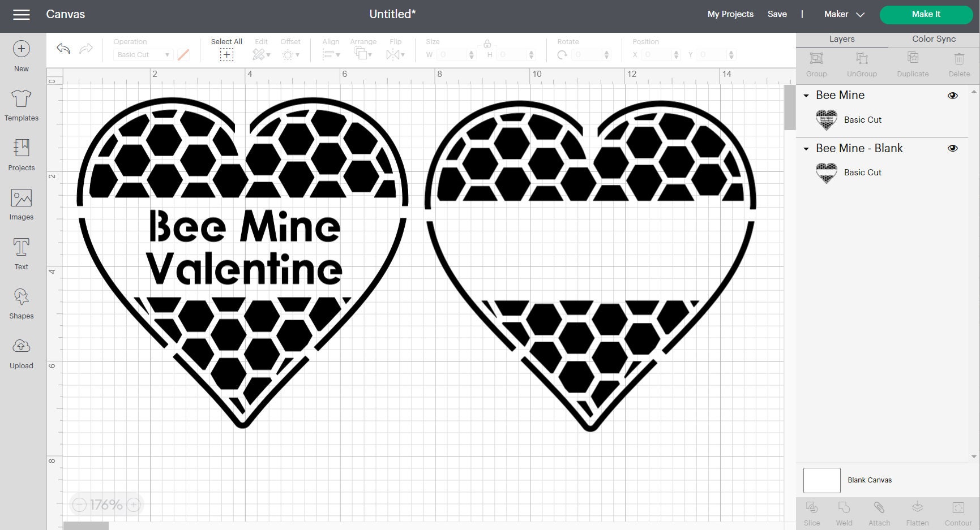This screenshot has width=980, height=530.
Task: Zoom out with the minus icon
Action: [79, 505]
